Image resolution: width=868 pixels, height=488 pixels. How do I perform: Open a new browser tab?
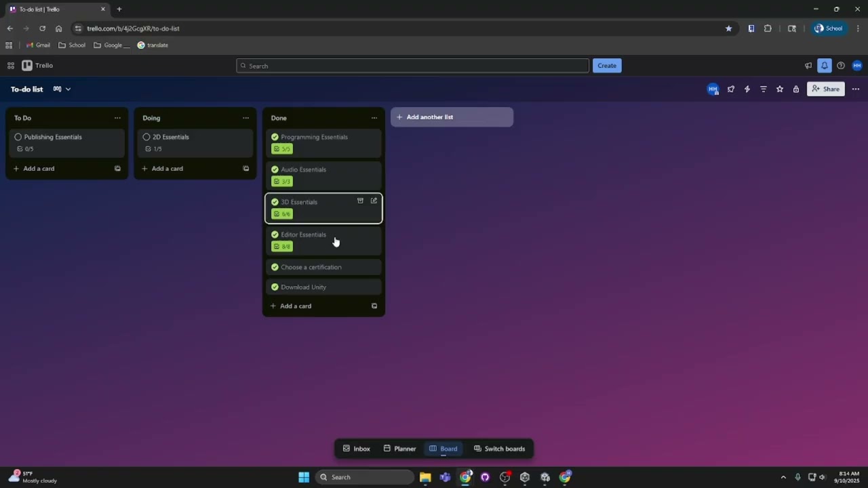pyautogui.click(x=119, y=9)
